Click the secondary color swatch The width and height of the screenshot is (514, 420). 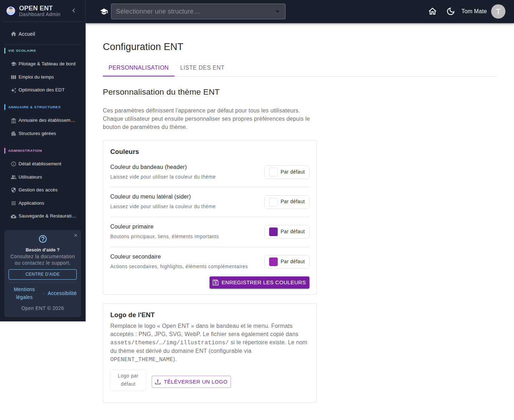pos(273,262)
